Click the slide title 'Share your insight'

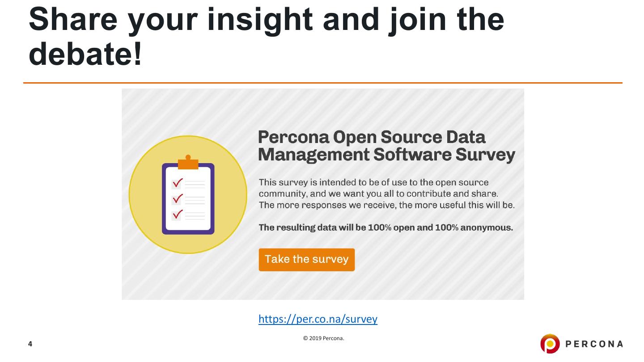coord(266,19)
